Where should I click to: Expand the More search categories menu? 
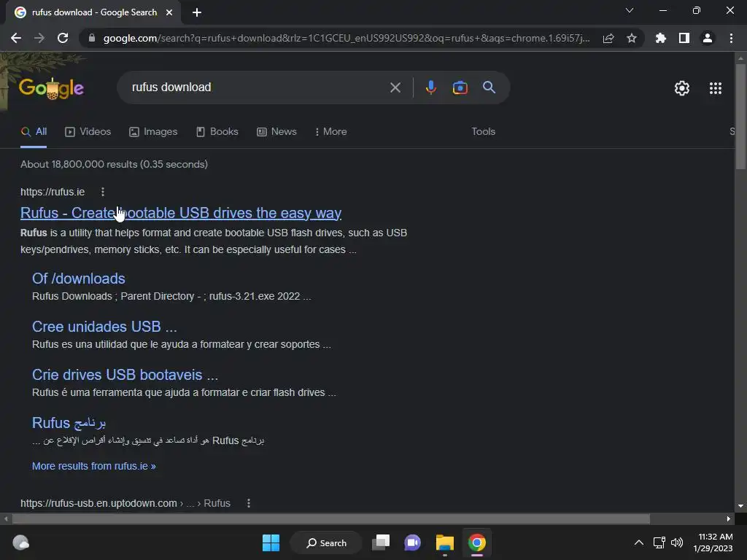tap(330, 132)
